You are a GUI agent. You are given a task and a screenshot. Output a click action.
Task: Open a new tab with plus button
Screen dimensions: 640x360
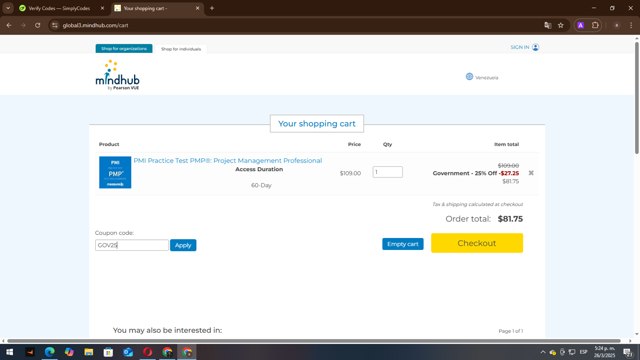coord(212,8)
